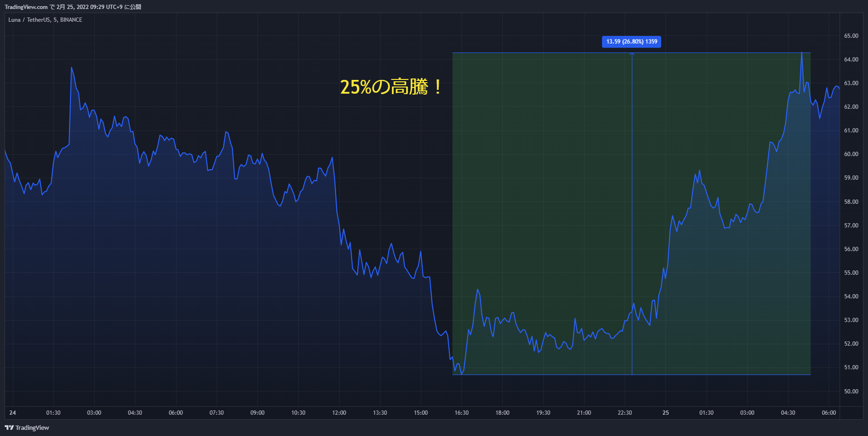Click the 64.00 price axis label
868x436 pixels.
click(851, 60)
